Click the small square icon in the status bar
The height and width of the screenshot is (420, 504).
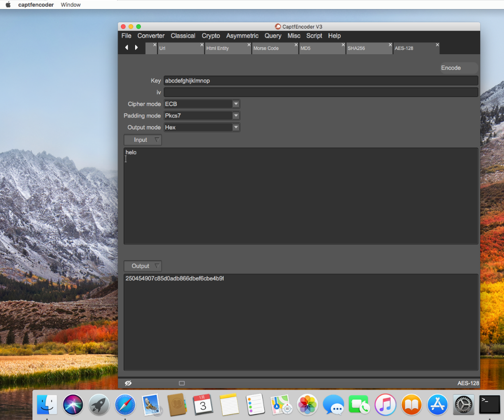(181, 383)
